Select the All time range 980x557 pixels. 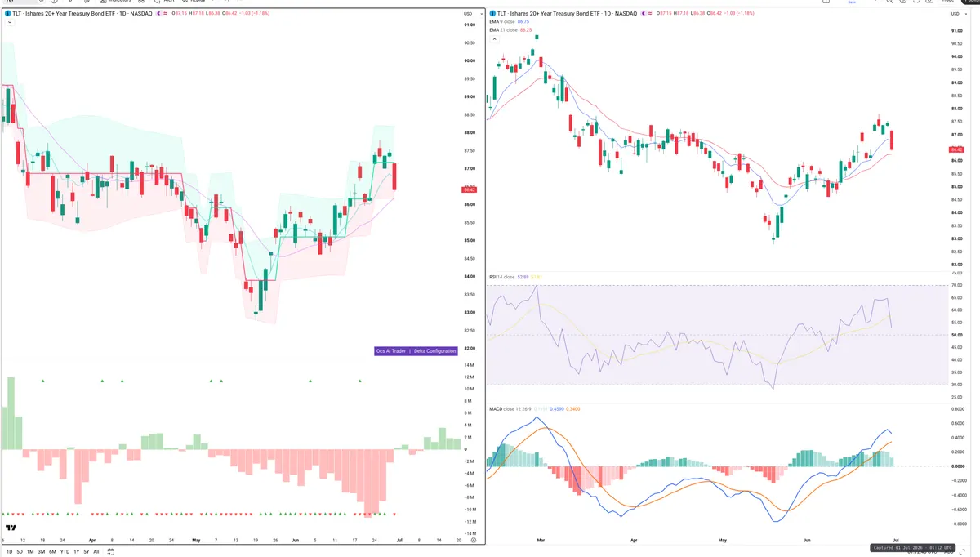[96, 551]
